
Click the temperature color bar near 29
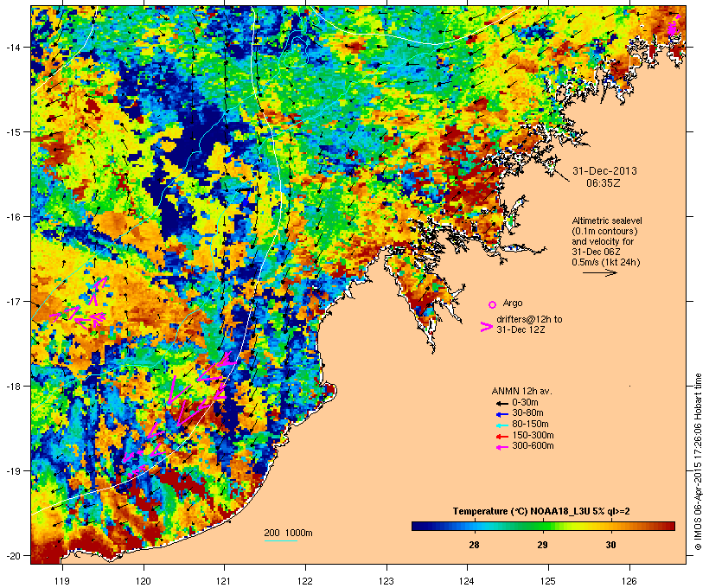(542, 526)
